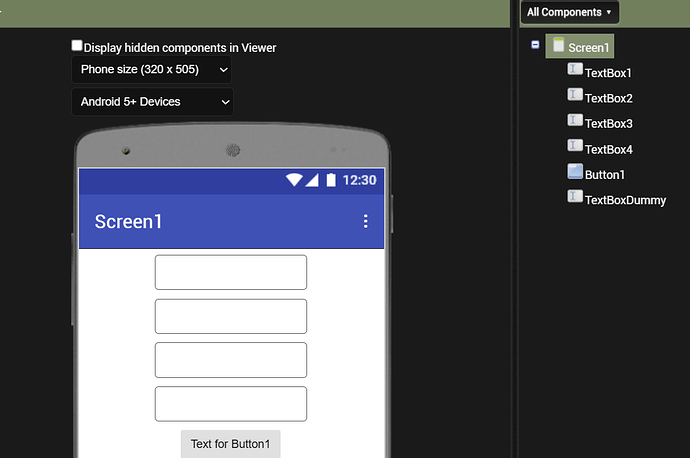Open the three-dot overflow menu on phone

point(365,221)
